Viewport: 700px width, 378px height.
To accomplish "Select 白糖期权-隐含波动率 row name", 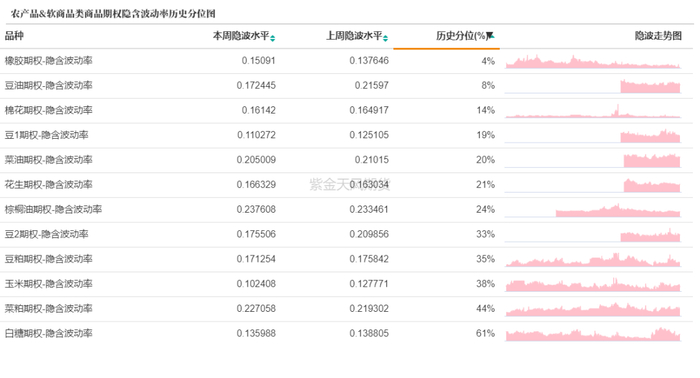I will coord(48,333).
